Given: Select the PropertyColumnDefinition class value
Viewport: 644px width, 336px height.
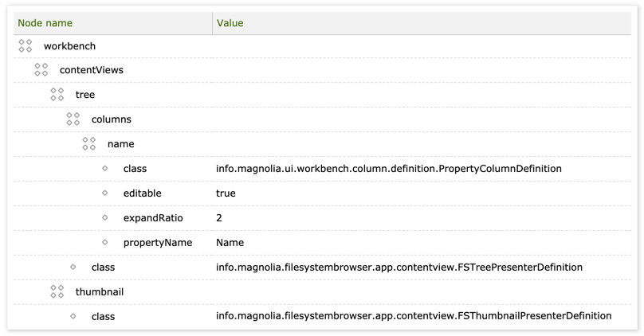Looking at the screenshot, I should click(389, 169).
